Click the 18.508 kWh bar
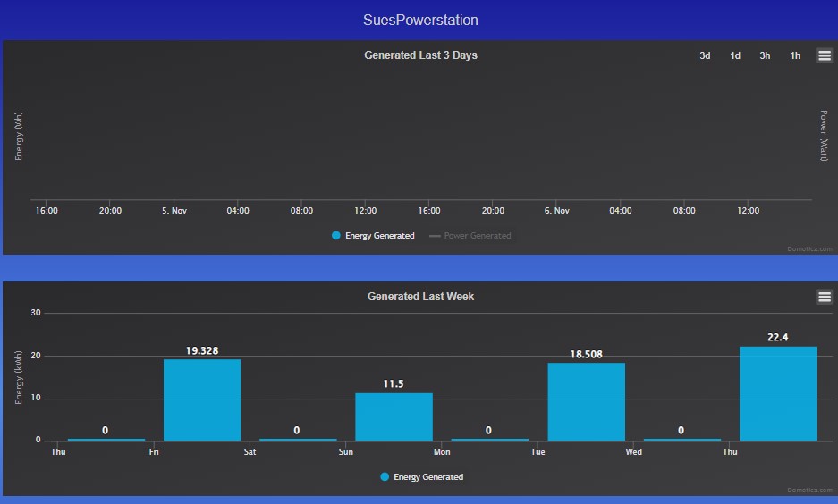The image size is (838, 504). click(586, 401)
